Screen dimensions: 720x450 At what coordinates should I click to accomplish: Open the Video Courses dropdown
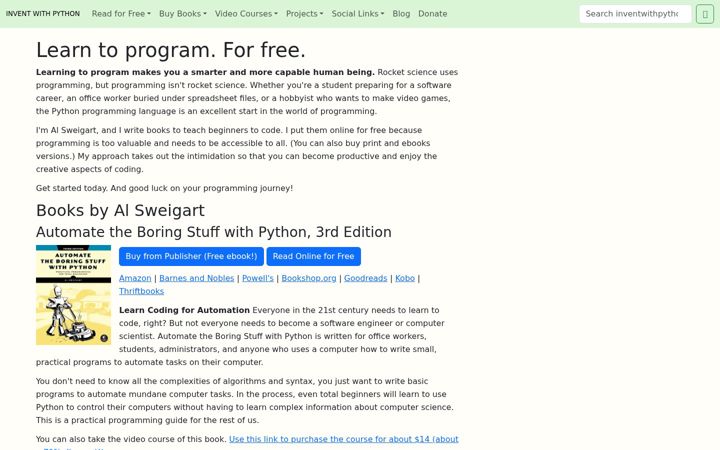coord(246,14)
